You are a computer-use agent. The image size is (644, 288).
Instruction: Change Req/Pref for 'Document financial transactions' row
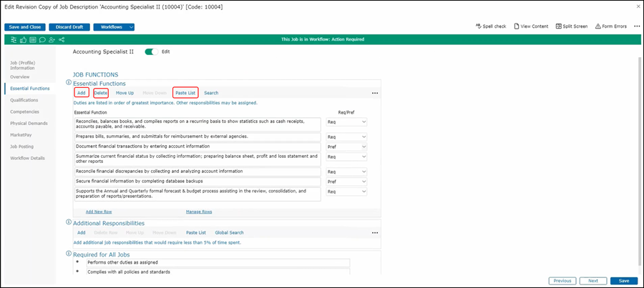[346, 146]
